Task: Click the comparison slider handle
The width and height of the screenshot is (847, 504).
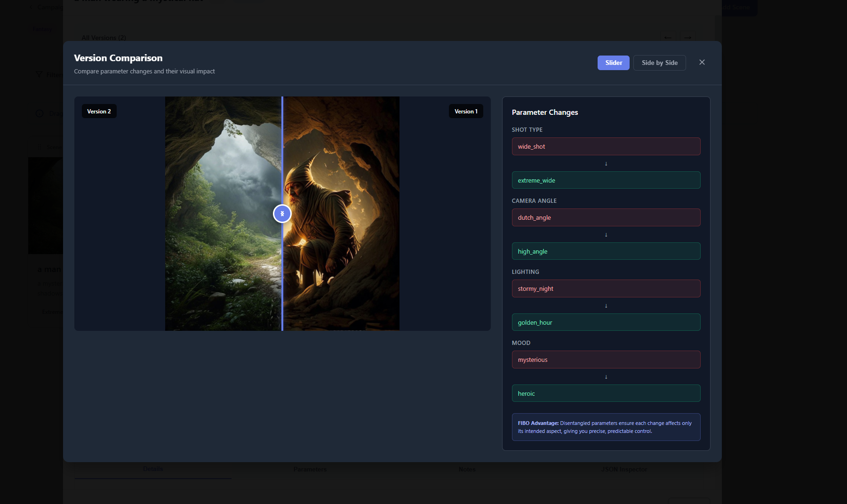Action: tap(282, 214)
